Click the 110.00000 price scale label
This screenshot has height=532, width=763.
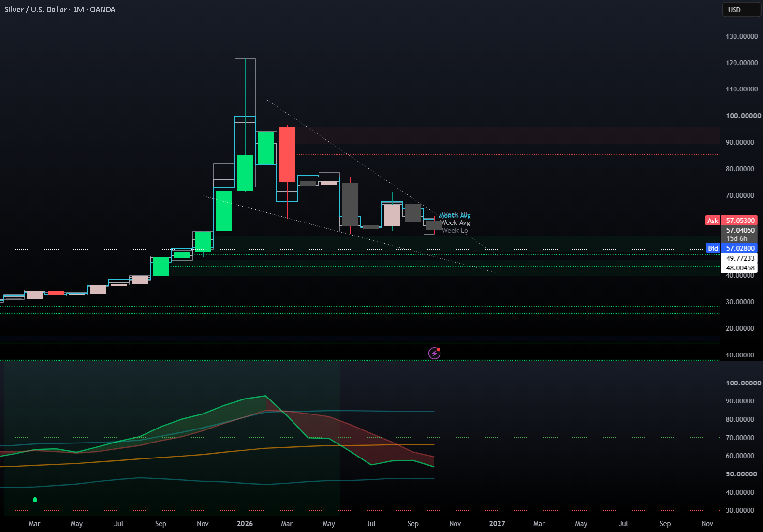(742, 89)
